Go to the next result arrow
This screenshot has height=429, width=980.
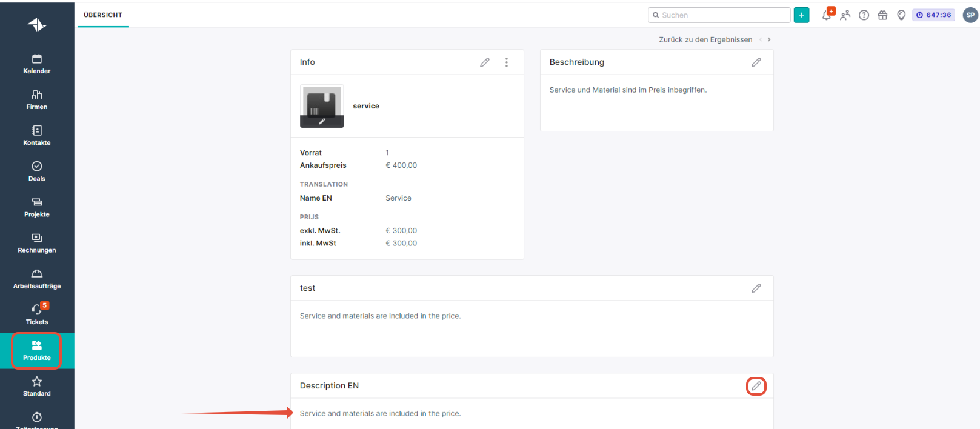tap(769, 39)
